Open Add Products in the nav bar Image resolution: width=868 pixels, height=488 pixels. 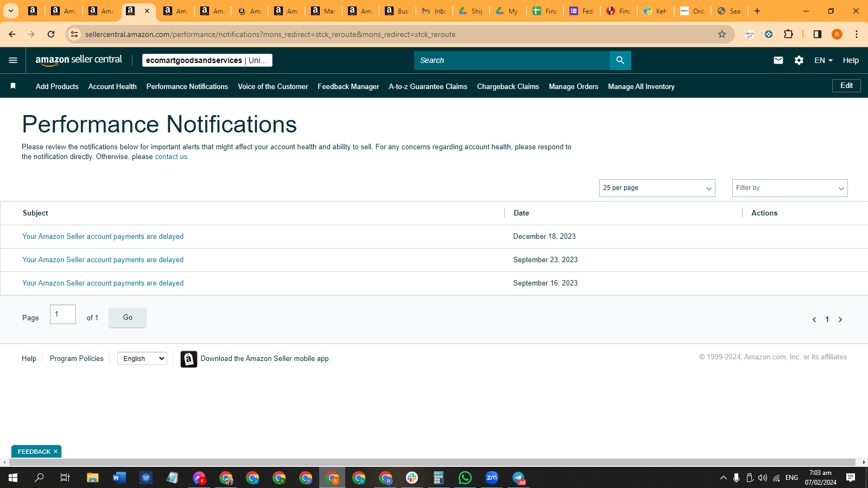coord(57,86)
